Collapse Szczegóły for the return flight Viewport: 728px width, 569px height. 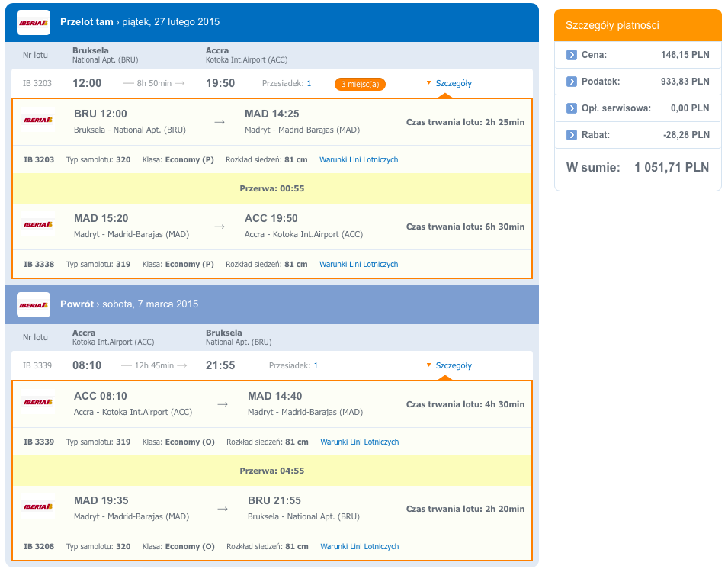click(454, 365)
